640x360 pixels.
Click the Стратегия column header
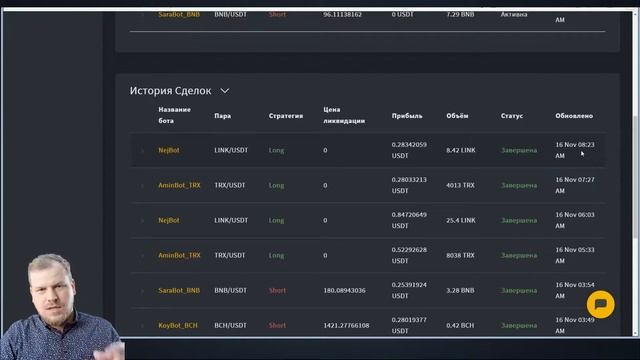(x=286, y=116)
